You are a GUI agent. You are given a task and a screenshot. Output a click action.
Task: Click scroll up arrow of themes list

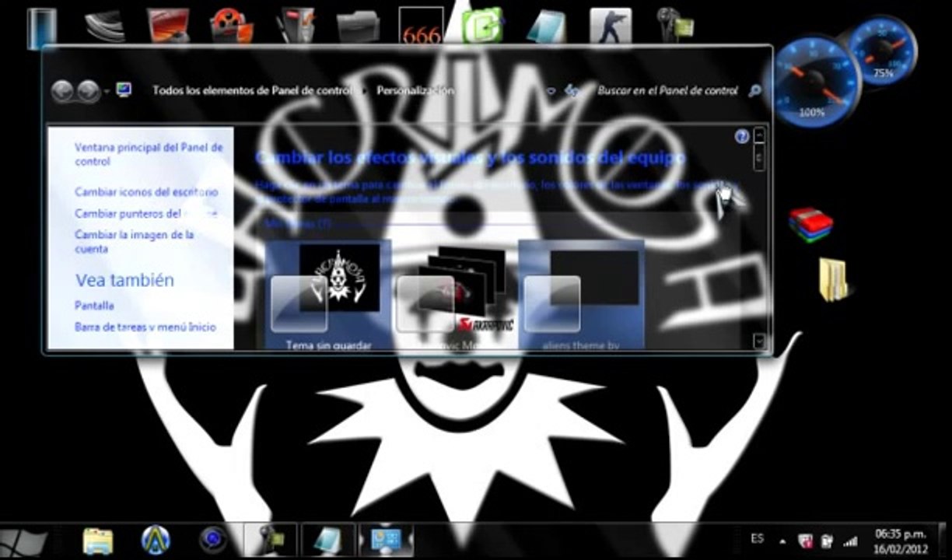click(760, 135)
